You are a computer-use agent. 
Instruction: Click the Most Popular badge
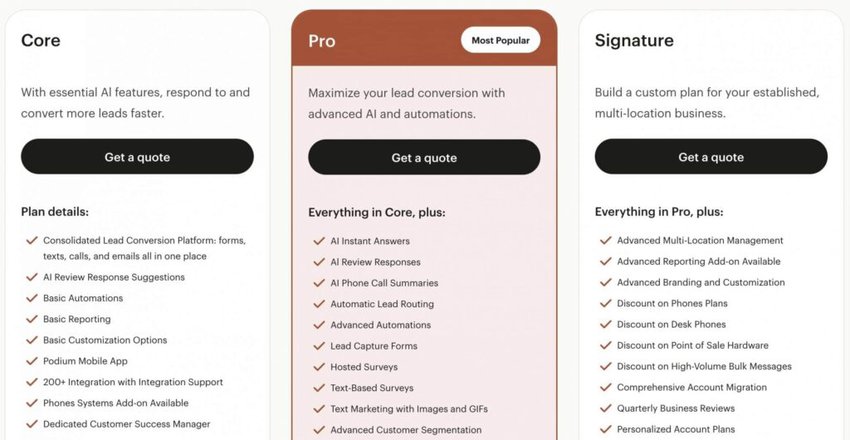click(x=501, y=41)
